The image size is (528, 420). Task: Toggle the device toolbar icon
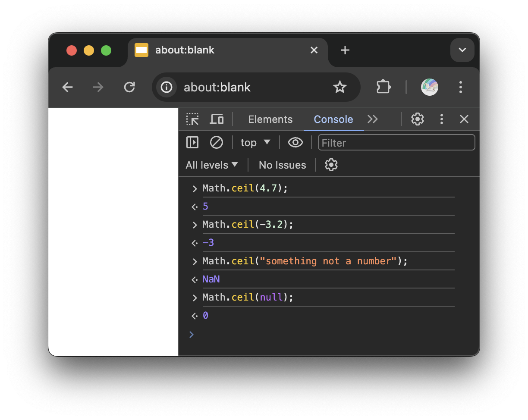217,119
